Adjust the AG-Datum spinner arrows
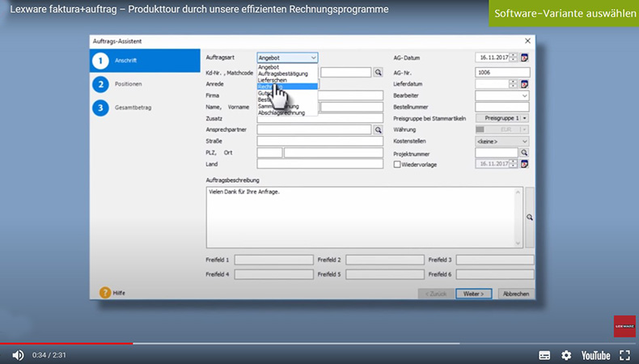The height and width of the screenshot is (364, 639). 514,57
